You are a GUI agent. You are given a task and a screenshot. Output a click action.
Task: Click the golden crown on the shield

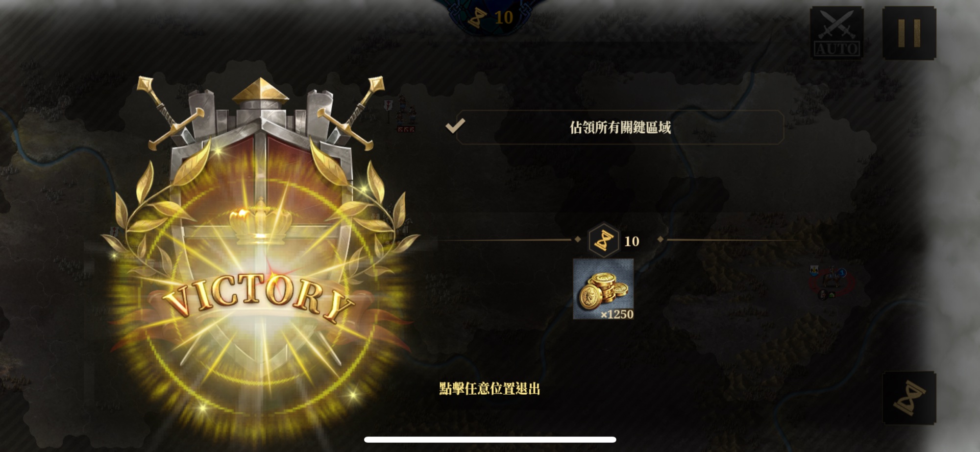click(260, 220)
